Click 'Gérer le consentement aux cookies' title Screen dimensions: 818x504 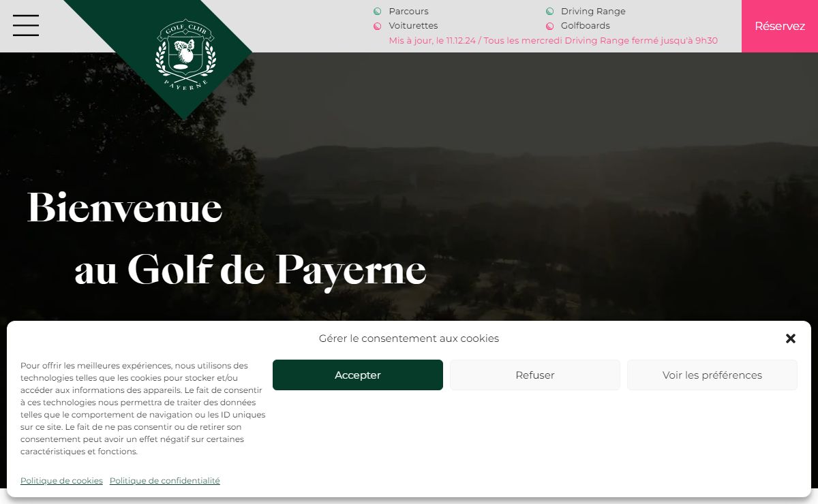click(409, 338)
